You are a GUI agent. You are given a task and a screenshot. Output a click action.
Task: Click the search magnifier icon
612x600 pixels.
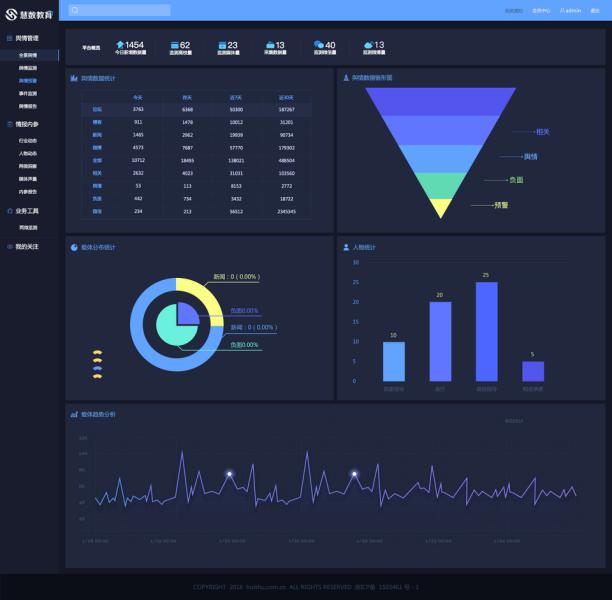75,10
